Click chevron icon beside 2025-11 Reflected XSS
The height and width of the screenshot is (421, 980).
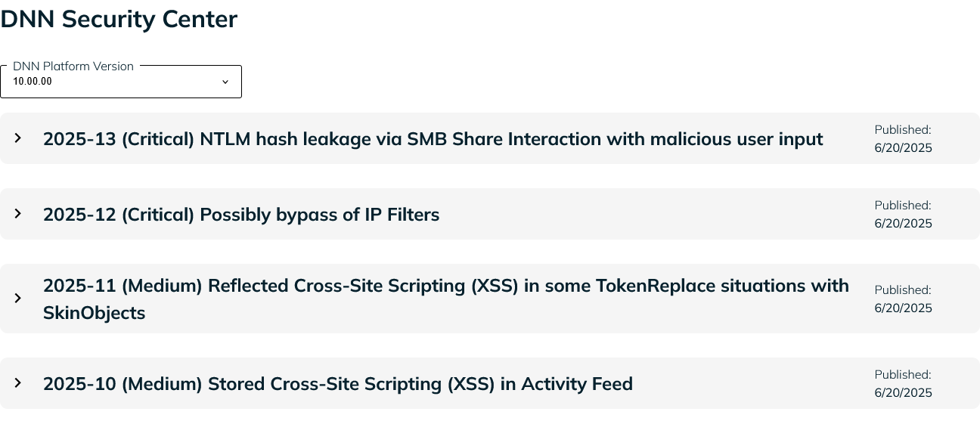click(x=18, y=299)
